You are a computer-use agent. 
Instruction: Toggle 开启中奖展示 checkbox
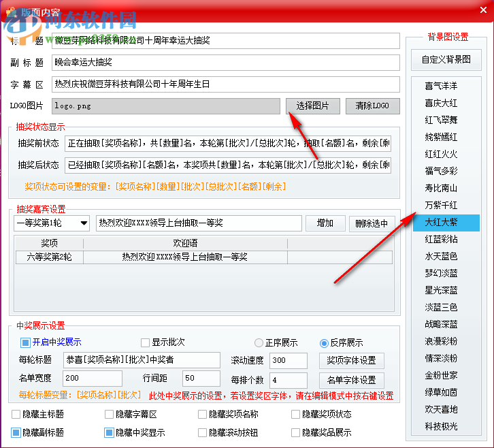tap(25, 342)
